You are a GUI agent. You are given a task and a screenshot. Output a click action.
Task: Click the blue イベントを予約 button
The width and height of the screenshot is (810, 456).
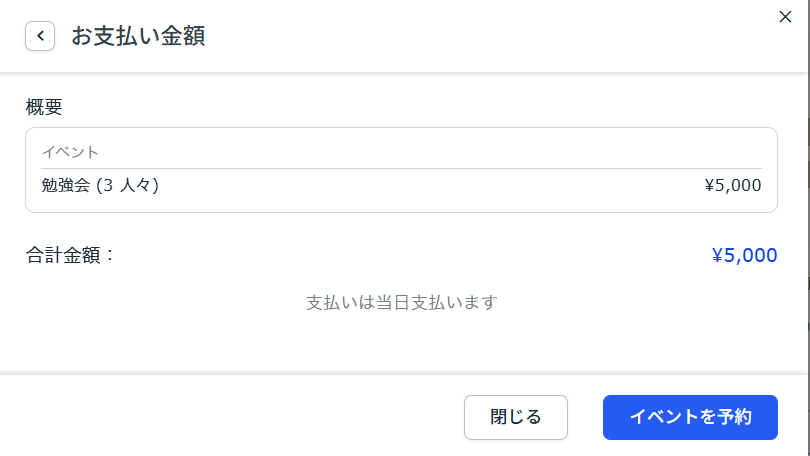click(x=690, y=417)
